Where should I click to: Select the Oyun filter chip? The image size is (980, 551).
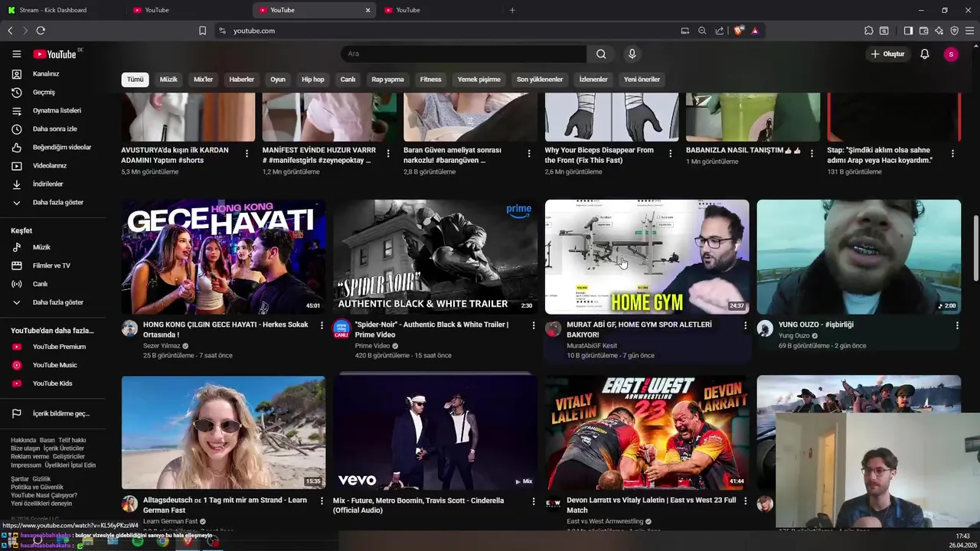[x=278, y=80]
